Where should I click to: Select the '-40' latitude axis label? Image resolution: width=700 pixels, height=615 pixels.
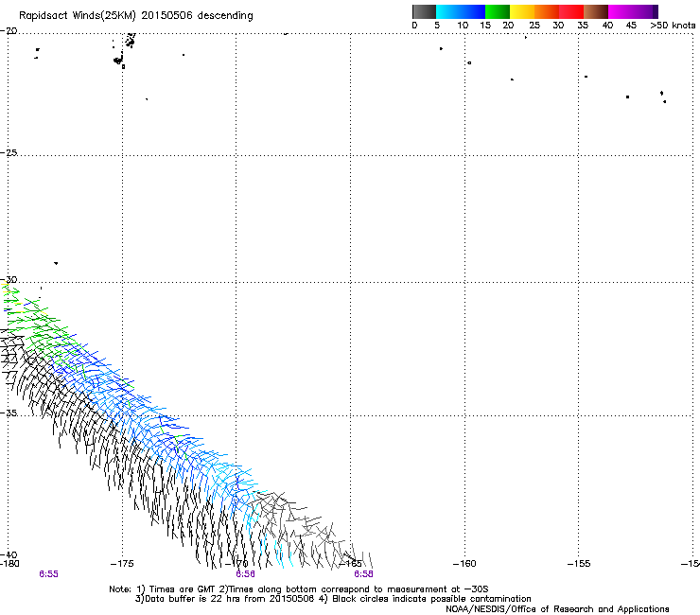pyautogui.click(x=9, y=554)
